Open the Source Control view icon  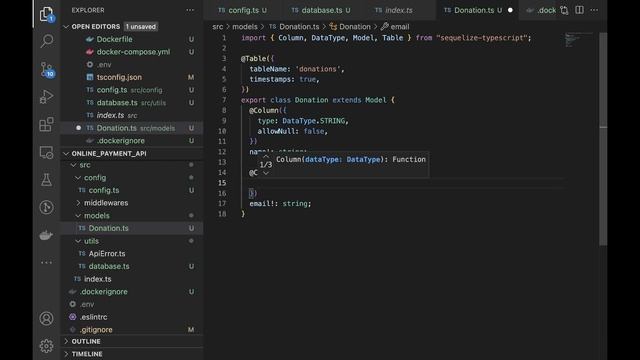click(x=47, y=69)
